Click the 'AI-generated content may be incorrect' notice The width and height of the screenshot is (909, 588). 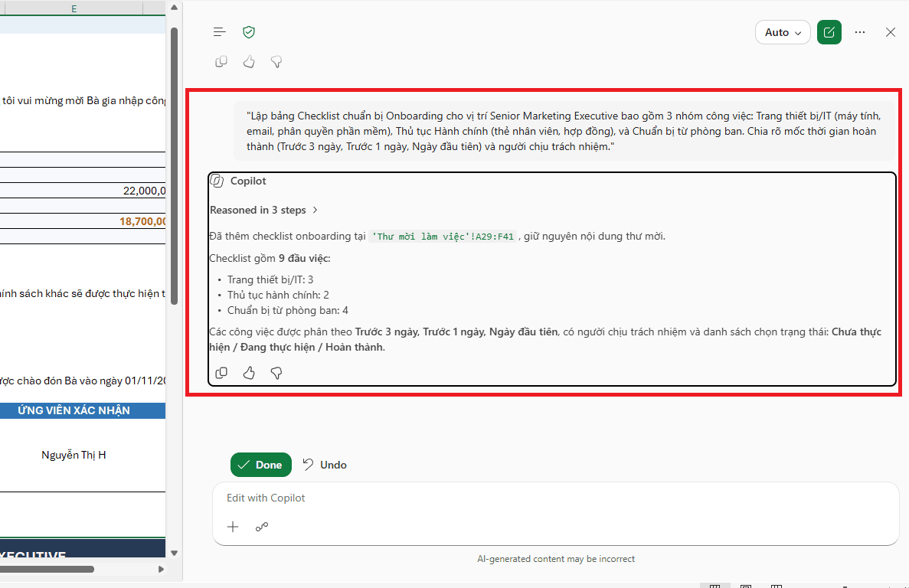[x=555, y=559]
